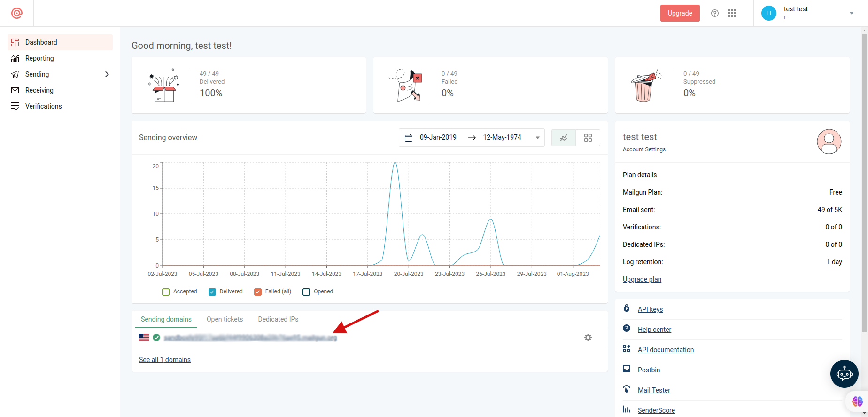Click the end date 12-May-1974 field
This screenshot has height=417, width=868.
click(502, 137)
